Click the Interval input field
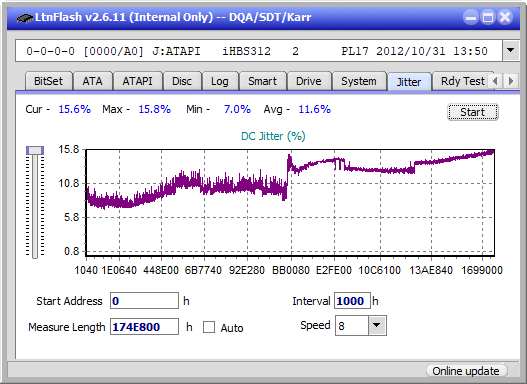Image resolution: width=527 pixels, height=384 pixels. [x=352, y=301]
